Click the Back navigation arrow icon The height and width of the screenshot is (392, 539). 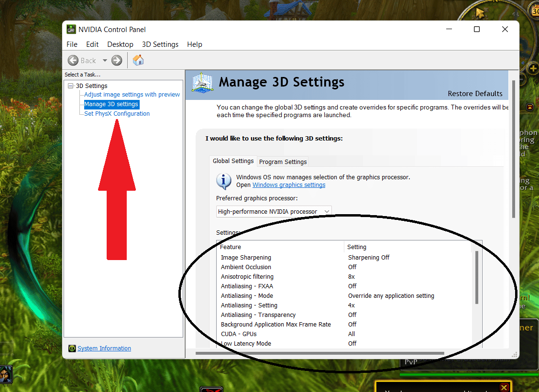[74, 60]
